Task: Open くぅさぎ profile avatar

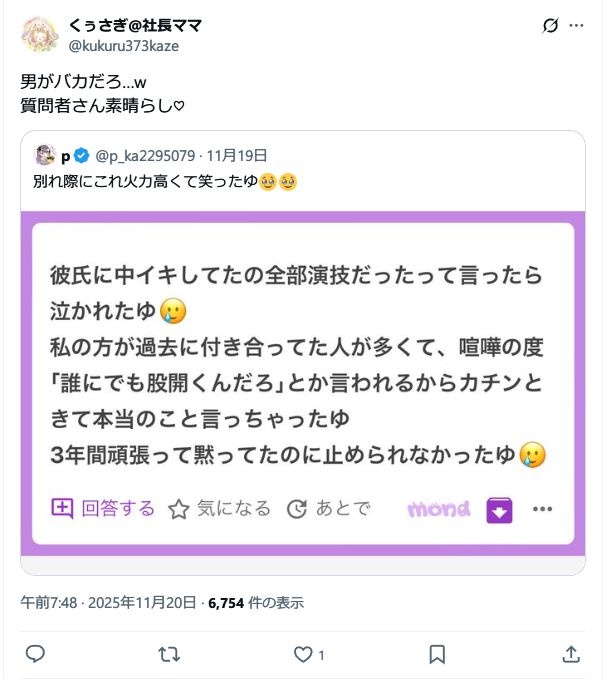Action: 39,33
